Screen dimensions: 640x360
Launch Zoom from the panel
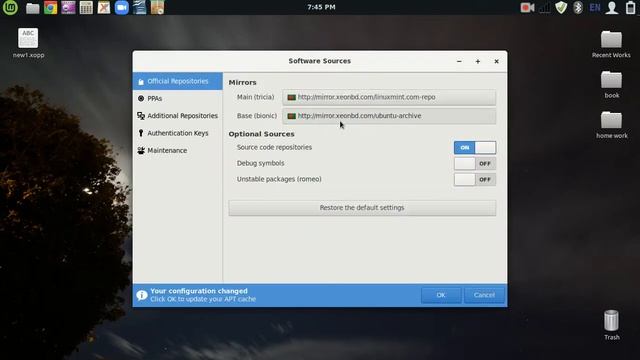click(122, 8)
